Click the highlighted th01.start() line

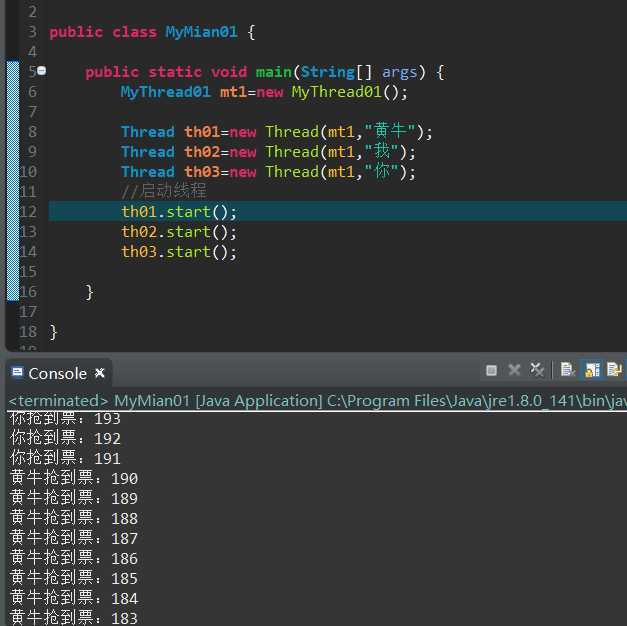tap(179, 212)
